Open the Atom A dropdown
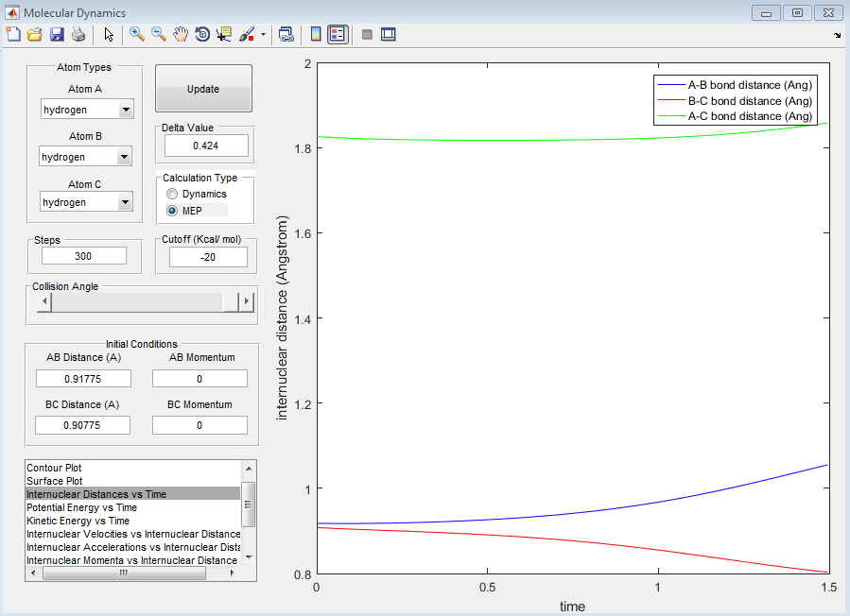This screenshot has height=616, width=850. tap(126, 111)
